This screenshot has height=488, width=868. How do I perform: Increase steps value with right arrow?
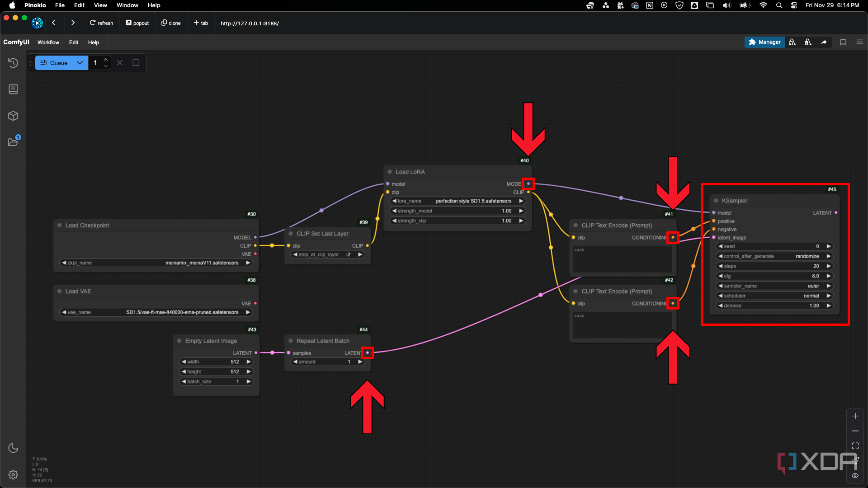(829, 266)
